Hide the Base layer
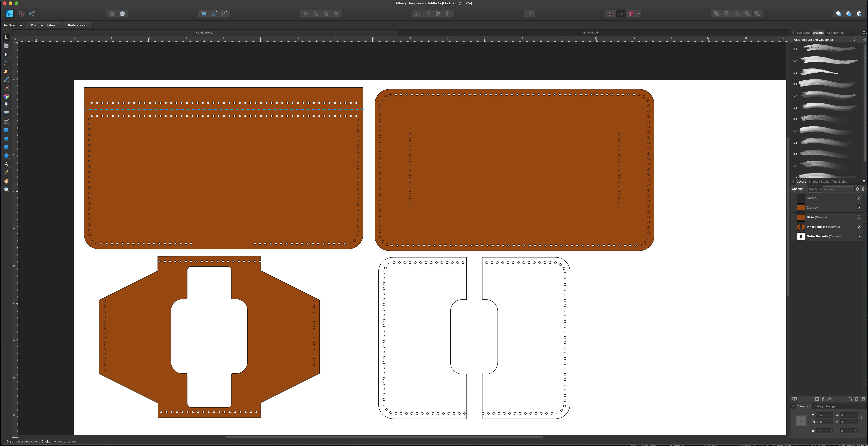The width and height of the screenshot is (868, 446). [x=859, y=217]
